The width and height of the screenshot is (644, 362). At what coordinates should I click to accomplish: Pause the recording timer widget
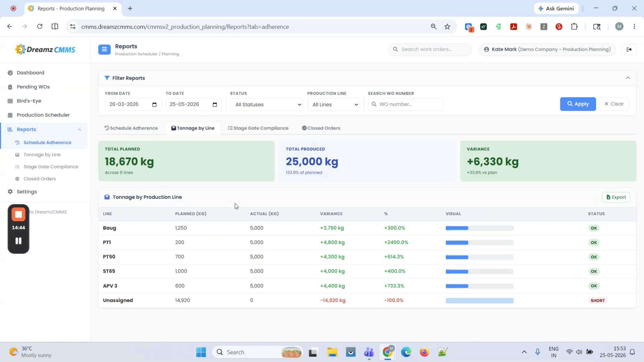tap(18, 241)
